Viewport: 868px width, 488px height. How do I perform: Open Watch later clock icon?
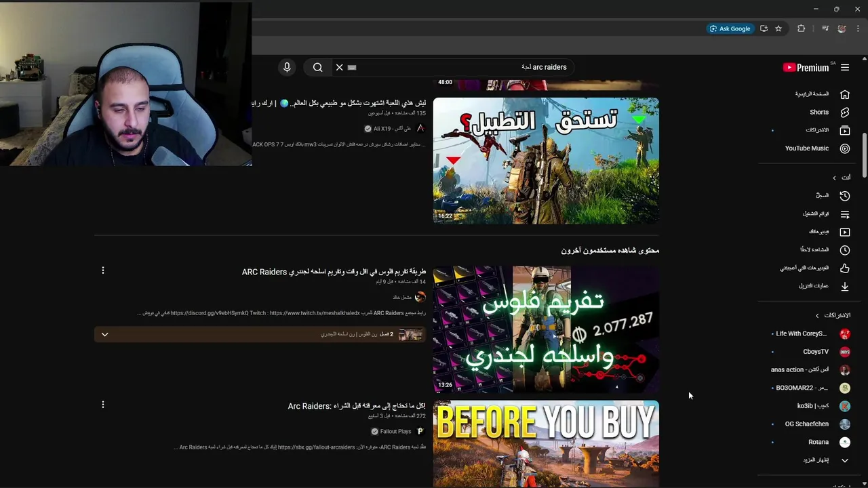(845, 250)
